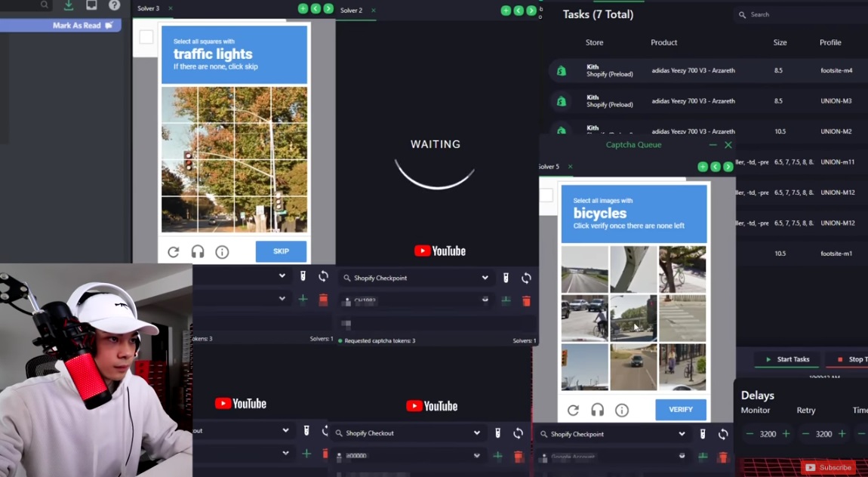Viewport: 868px width, 477px height.
Task: Open info help on the bicycles captcha
Action: pyautogui.click(x=622, y=410)
